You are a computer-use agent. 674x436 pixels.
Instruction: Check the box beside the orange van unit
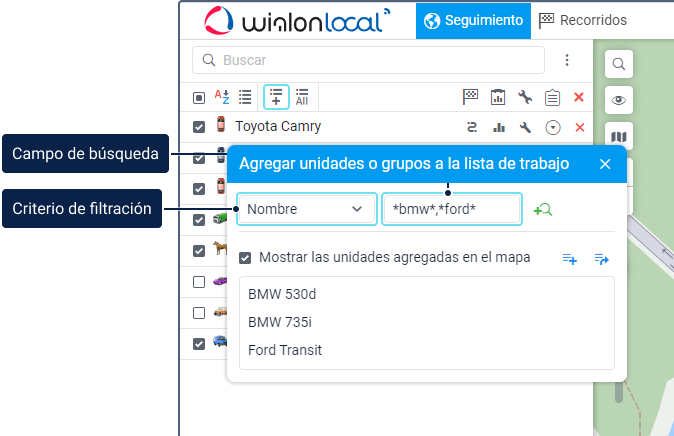pos(199,313)
